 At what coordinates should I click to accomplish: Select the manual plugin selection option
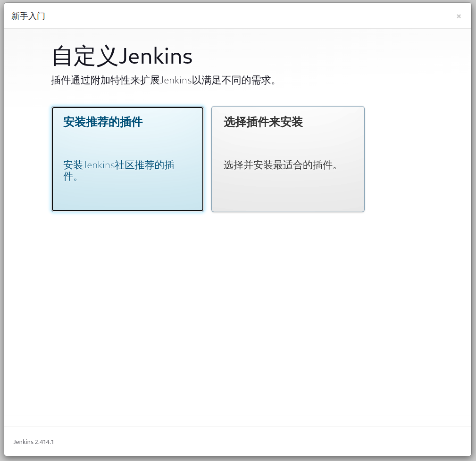pos(288,159)
